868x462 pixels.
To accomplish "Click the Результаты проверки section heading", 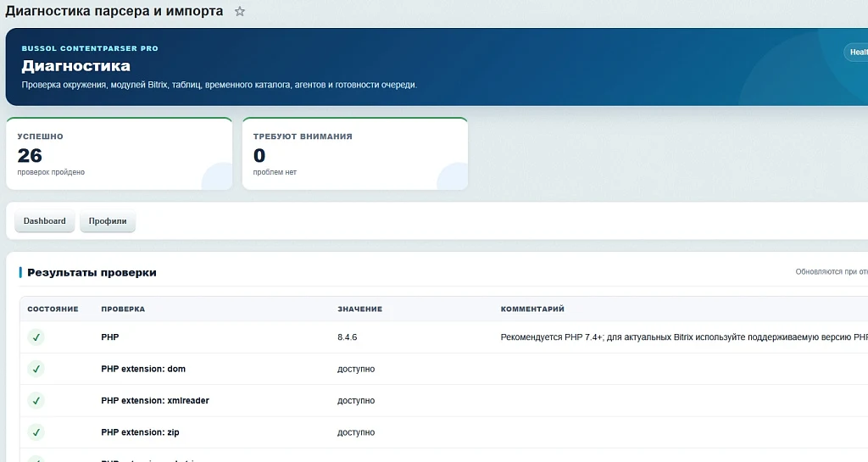I will point(92,272).
